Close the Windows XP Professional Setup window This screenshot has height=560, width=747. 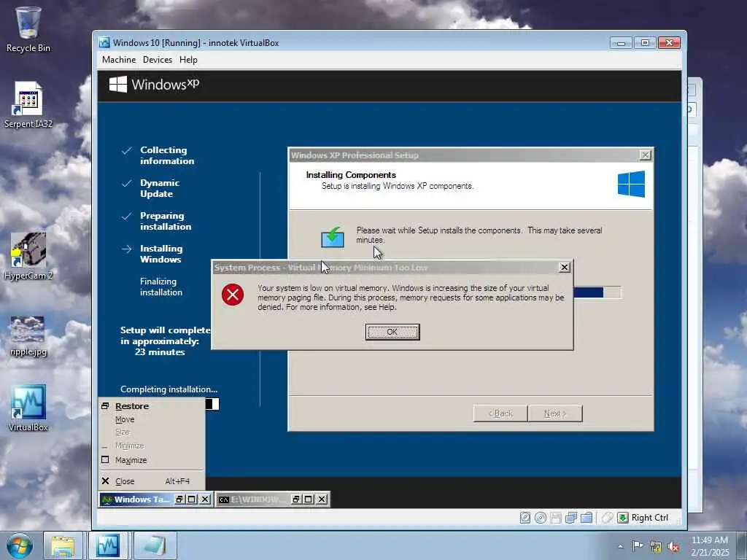(645, 155)
